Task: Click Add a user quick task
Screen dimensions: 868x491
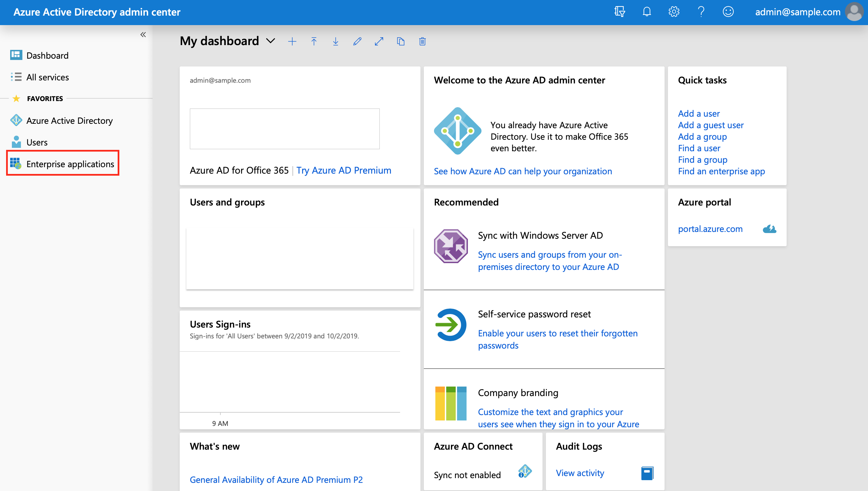Action: (x=699, y=114)
